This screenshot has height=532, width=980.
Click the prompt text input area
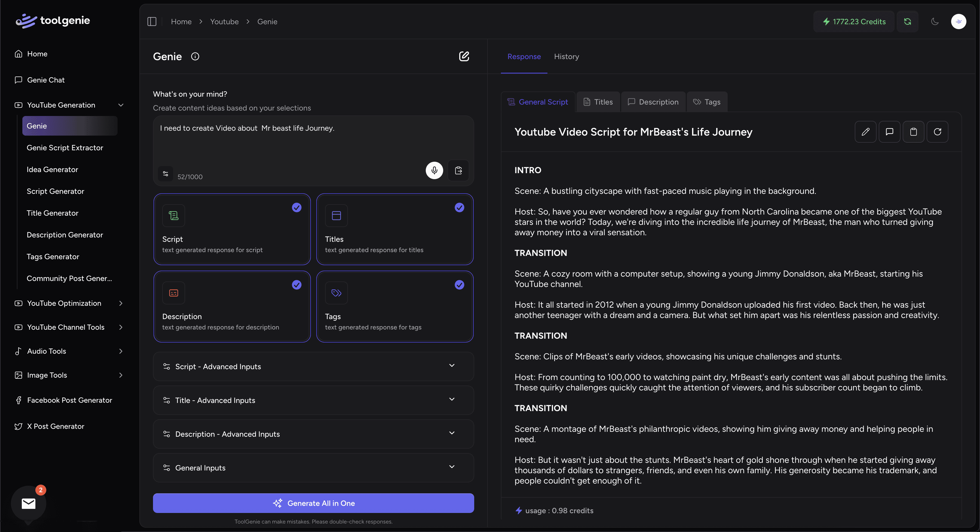pos(314,141)
